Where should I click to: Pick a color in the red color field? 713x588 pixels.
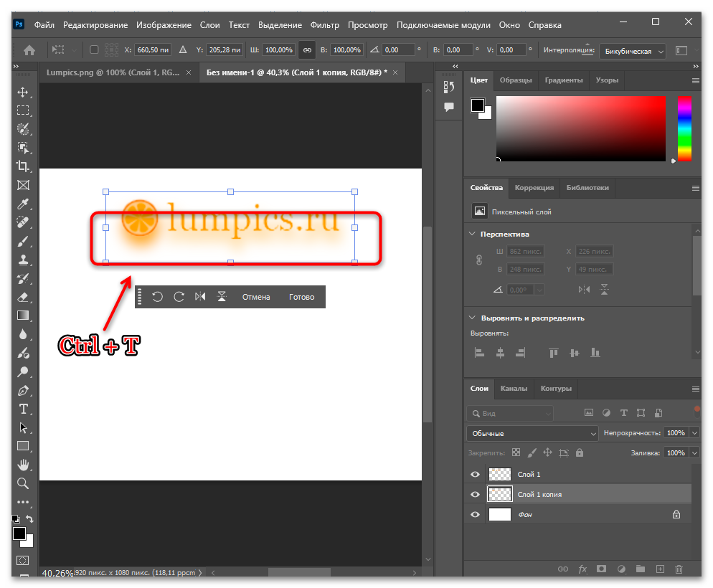pos(581,128)
